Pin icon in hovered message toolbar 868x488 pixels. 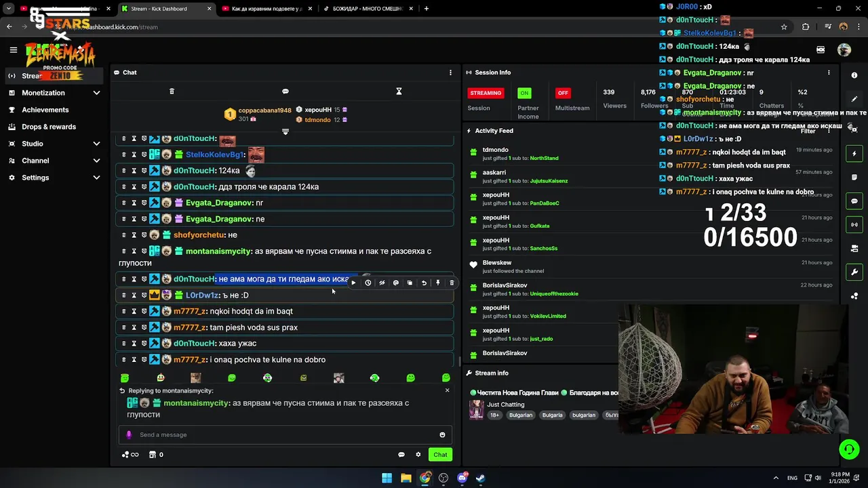[438, 283]
